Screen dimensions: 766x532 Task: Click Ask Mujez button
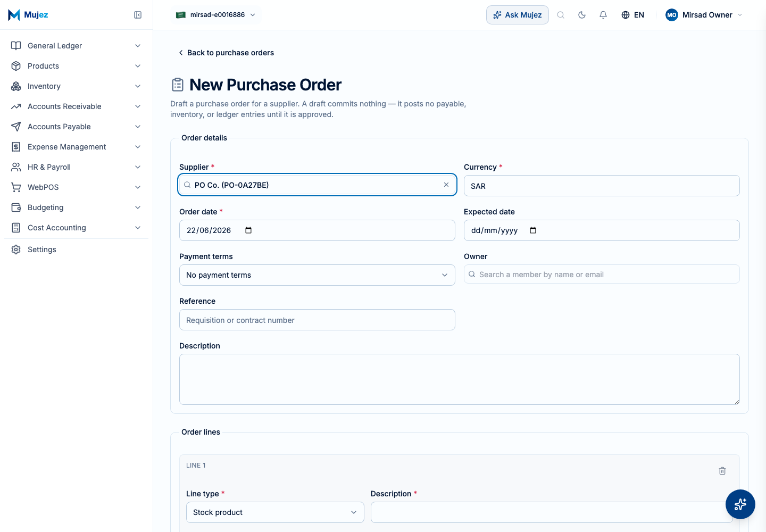click(518, 15)
